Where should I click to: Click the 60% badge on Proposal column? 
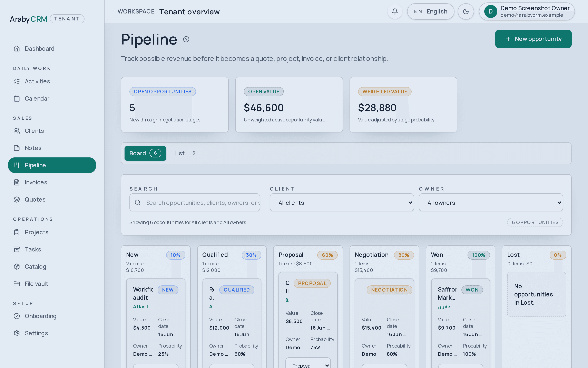(327, 255)
